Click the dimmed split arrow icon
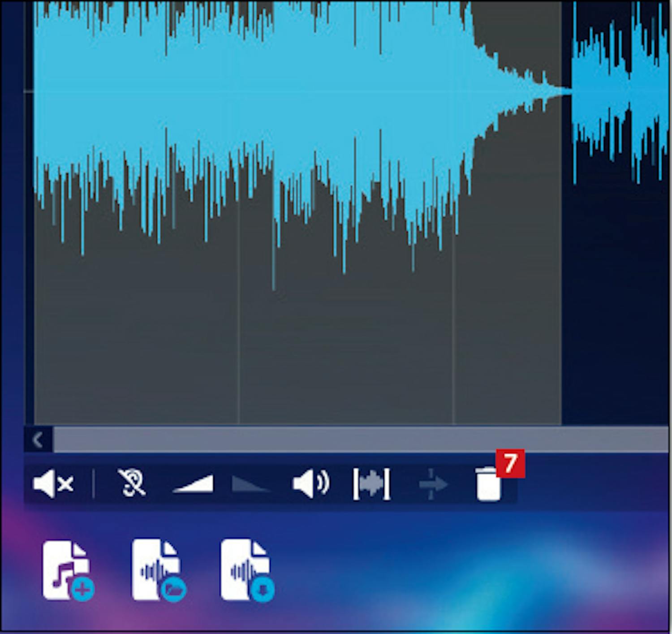This screenshot has width=672, height=634. [432, 484]
